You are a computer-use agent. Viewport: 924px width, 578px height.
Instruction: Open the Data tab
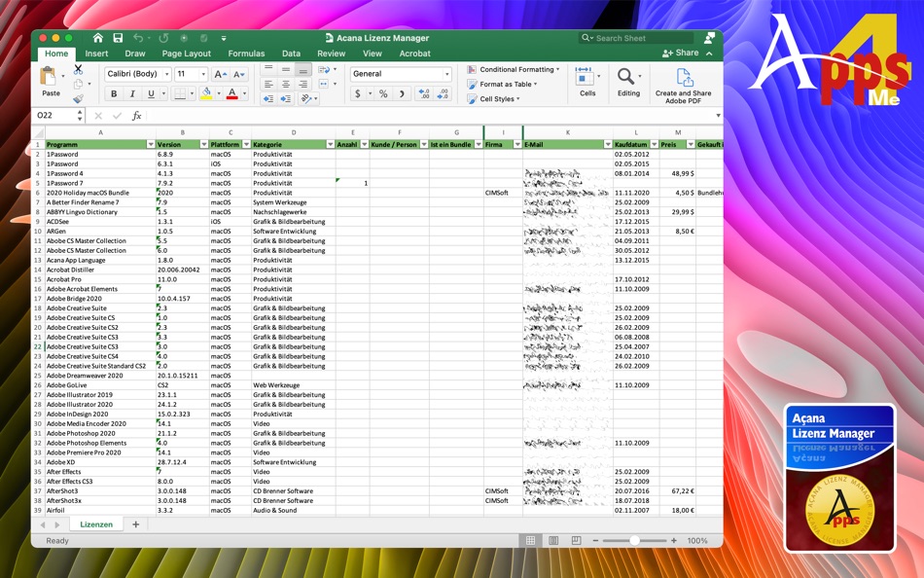[291, 54]
